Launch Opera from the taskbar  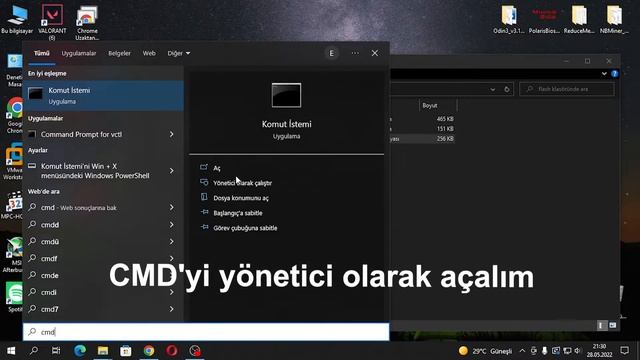[x=172, y=351]
